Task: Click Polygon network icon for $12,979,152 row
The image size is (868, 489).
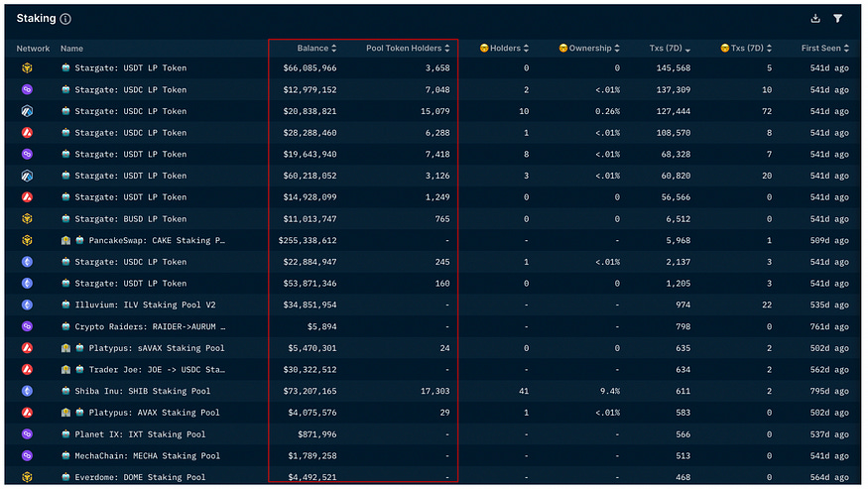Action: pos(27,89)
